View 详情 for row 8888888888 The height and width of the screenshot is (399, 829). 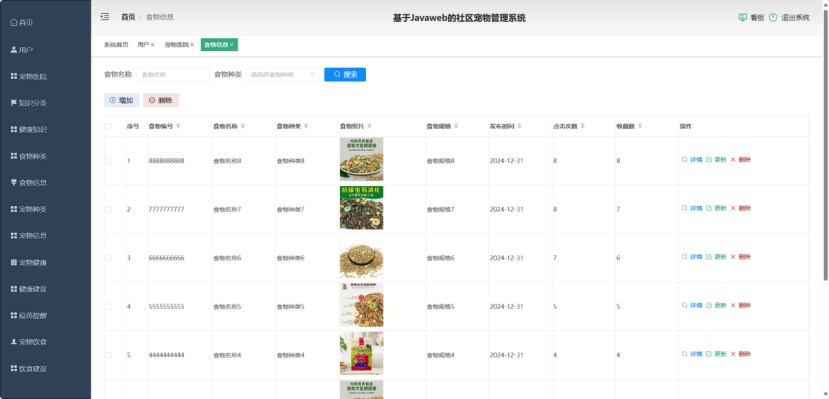coord(692,160)
